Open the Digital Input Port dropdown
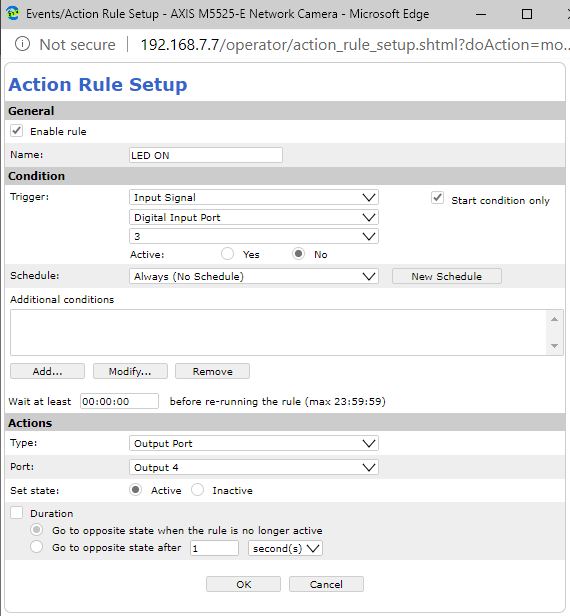 pos(254,217)
